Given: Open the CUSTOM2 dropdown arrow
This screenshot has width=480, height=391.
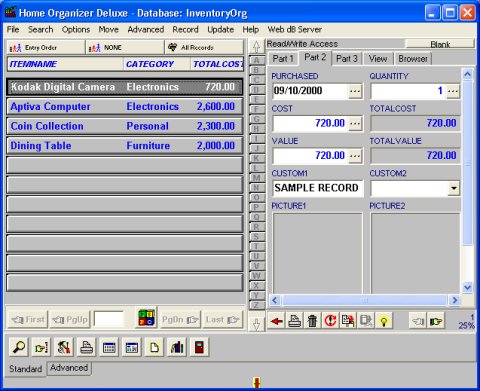Looking at the screenshot, I should pos(453,188).
